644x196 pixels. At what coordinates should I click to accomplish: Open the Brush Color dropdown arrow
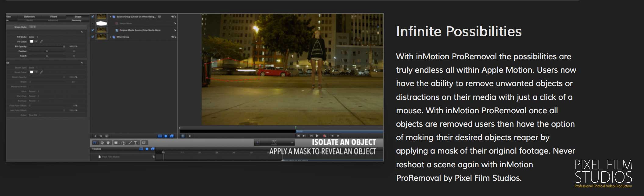pos(36,72)
